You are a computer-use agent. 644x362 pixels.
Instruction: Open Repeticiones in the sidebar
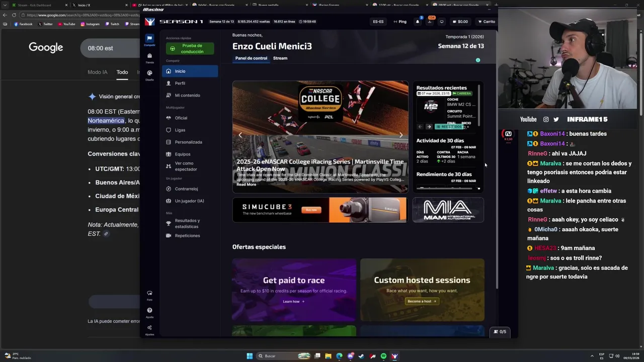[x=190, y=236]
